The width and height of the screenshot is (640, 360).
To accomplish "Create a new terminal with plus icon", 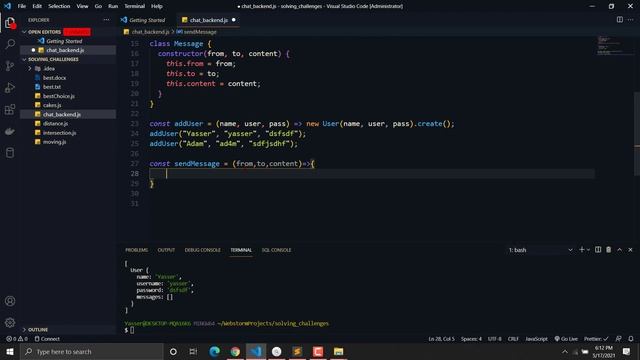I will [x=581, y=250].
